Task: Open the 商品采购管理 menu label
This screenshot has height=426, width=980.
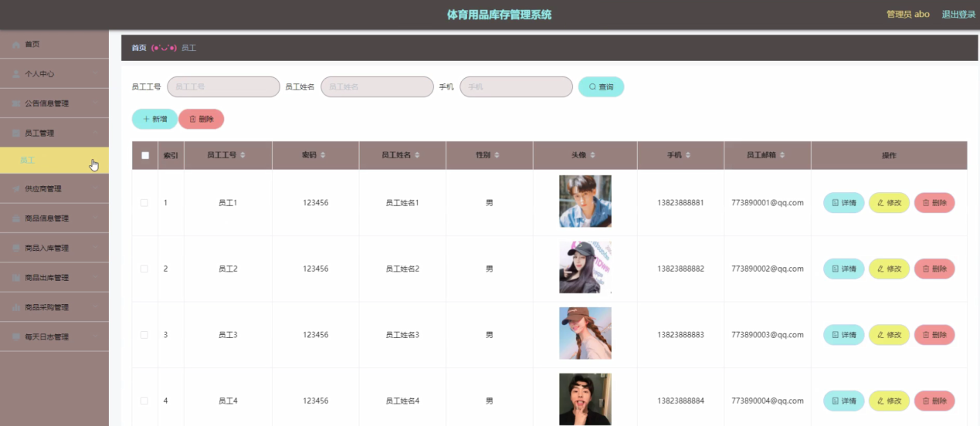Action: click(x=47, y=307)
